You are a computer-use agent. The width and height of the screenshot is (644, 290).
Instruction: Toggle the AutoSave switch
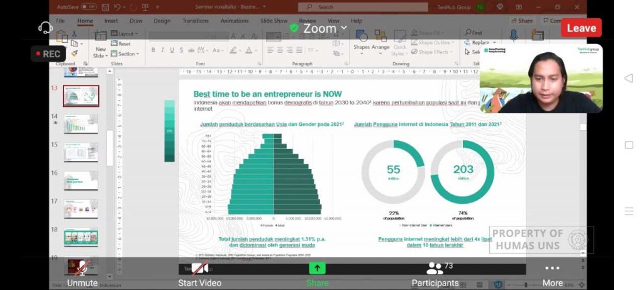click(x=89, y=6)
